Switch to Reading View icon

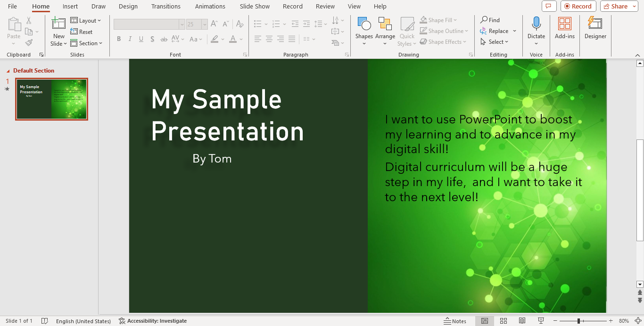(522, 321)
